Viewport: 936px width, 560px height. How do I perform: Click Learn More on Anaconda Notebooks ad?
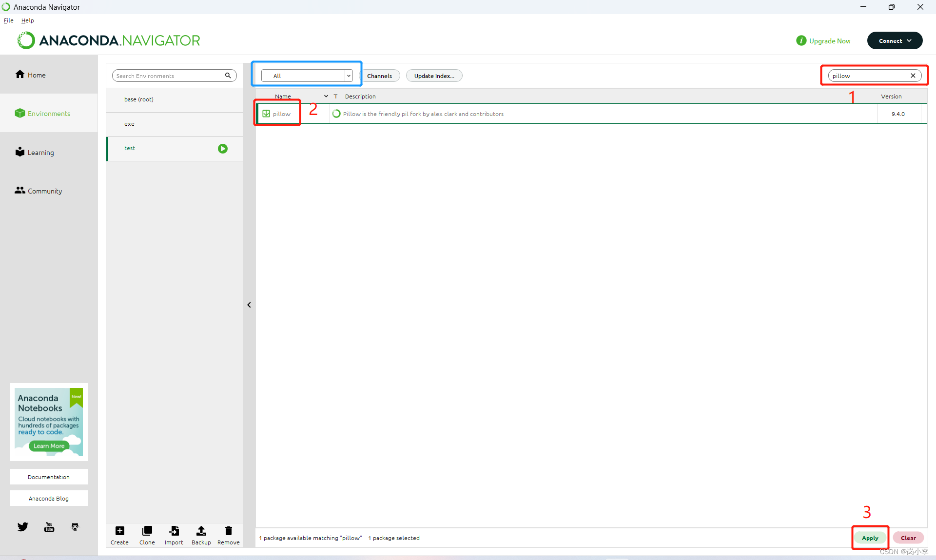[49, 446]
